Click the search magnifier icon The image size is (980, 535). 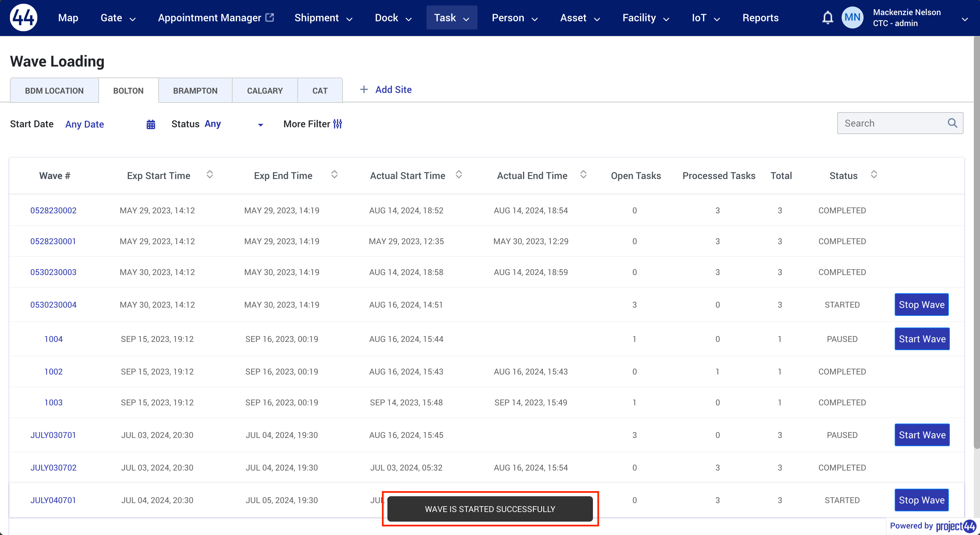point(952,123)
